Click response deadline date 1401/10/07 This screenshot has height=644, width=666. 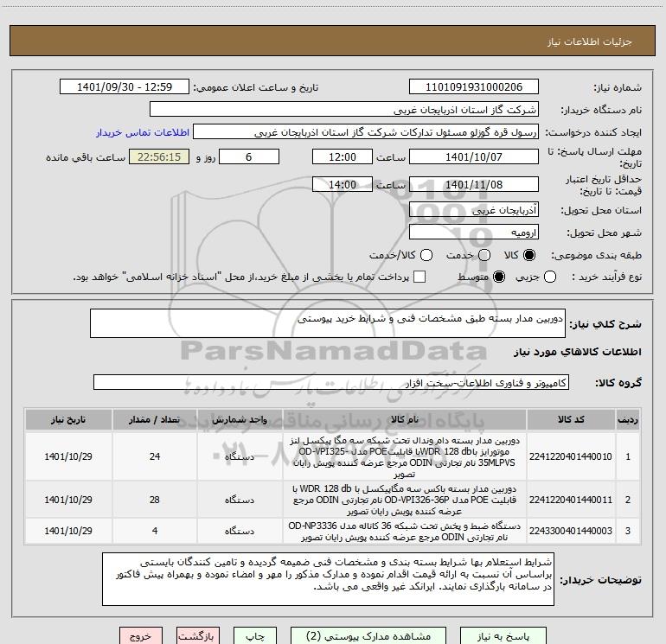tap(474, 156)
